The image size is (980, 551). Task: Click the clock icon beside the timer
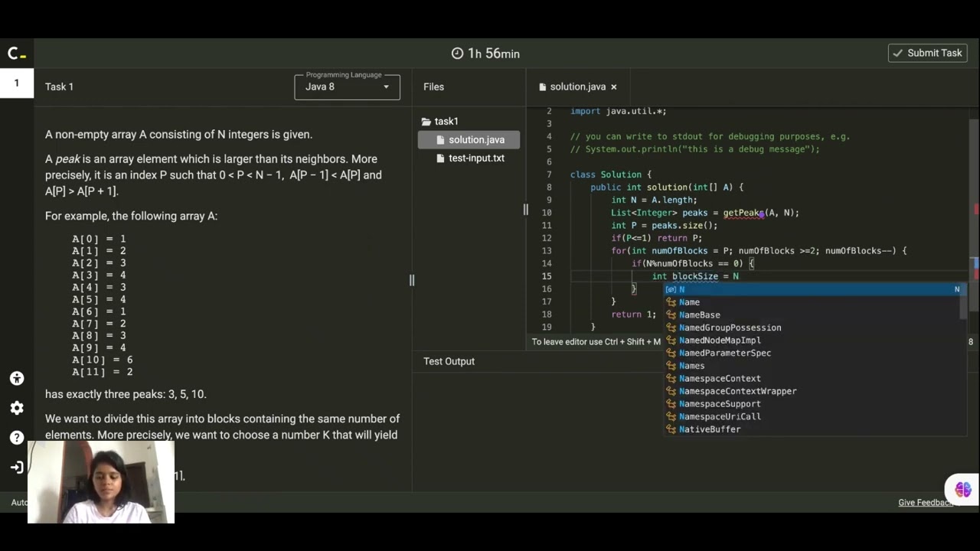click(x=457, y=54)
